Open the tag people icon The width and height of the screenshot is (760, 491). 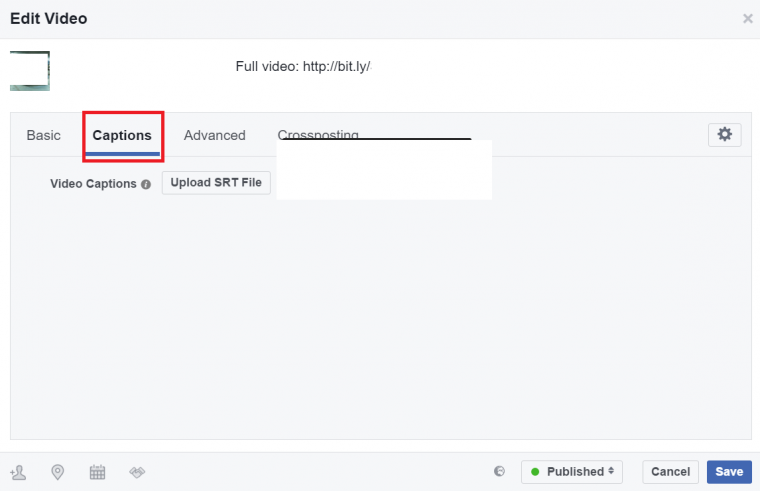tap(18, 472)
